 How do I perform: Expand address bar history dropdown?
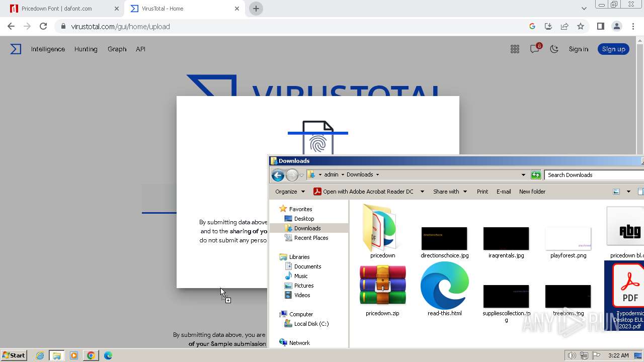523,175
